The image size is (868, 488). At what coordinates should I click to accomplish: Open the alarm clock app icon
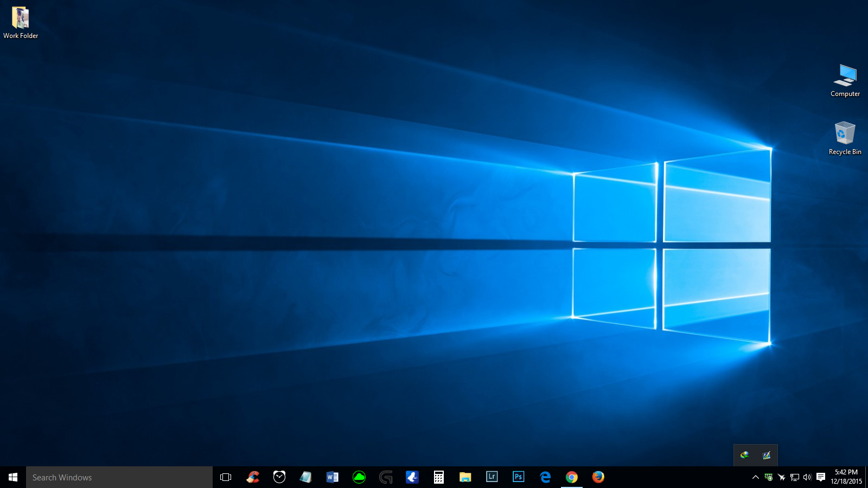pos(279,477)
